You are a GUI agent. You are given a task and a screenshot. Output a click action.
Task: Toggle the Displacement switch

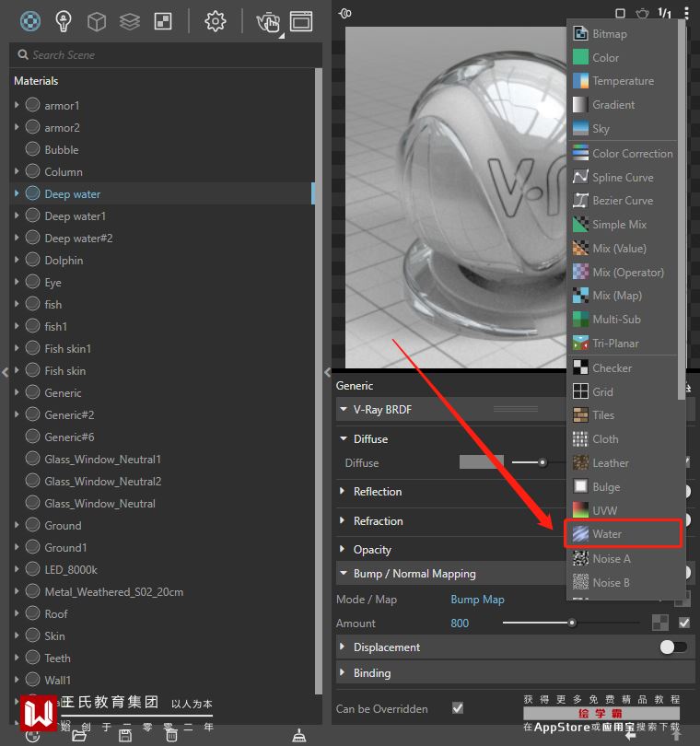tap(673, 647)
